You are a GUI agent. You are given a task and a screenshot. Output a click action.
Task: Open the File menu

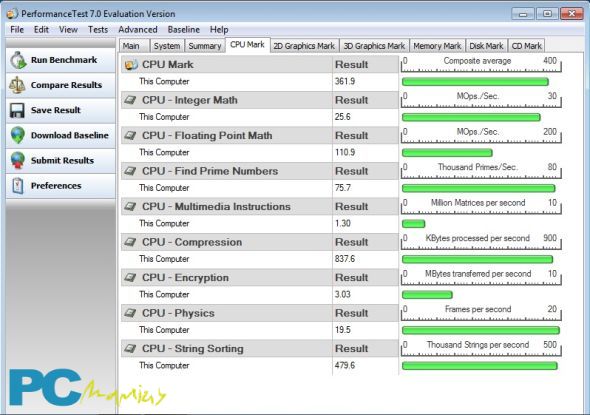pyautogui.click(x=17, y=30)
